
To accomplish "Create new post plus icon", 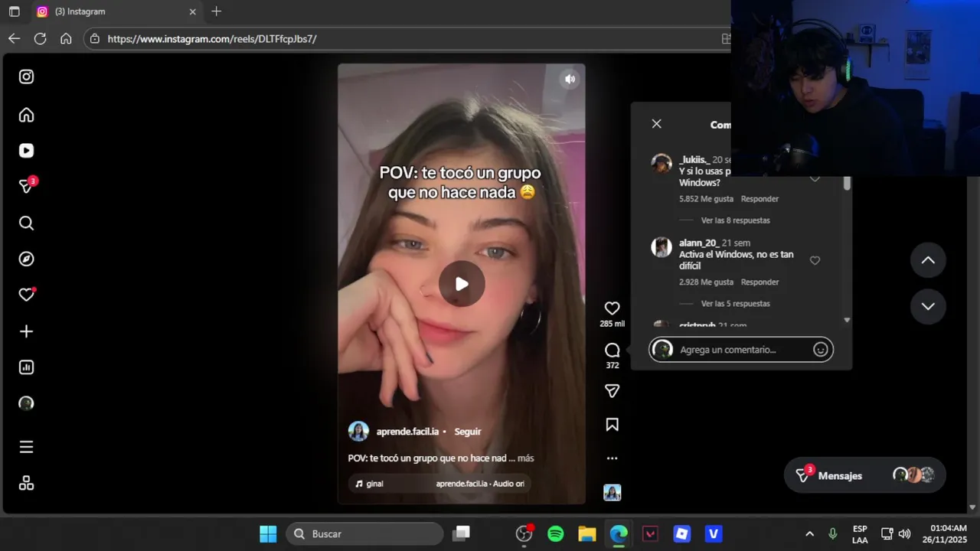I will click(26, 331).
